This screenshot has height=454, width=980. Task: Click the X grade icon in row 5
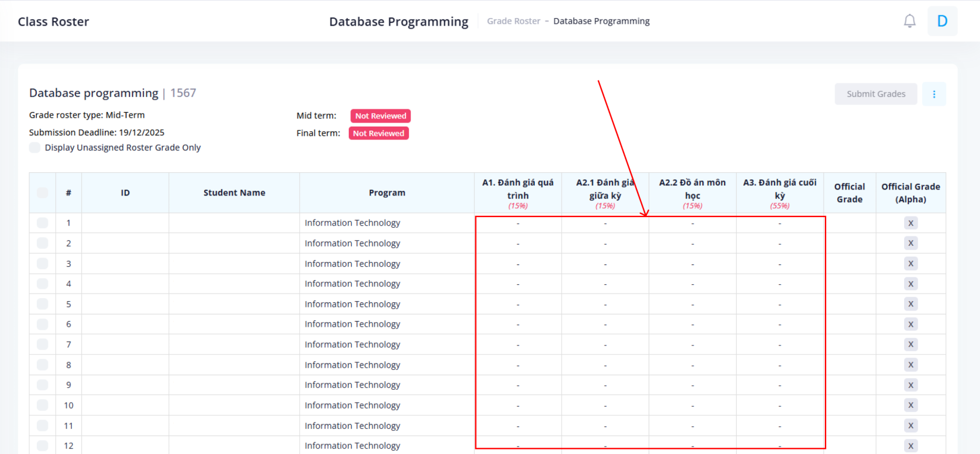click(910, 304)
